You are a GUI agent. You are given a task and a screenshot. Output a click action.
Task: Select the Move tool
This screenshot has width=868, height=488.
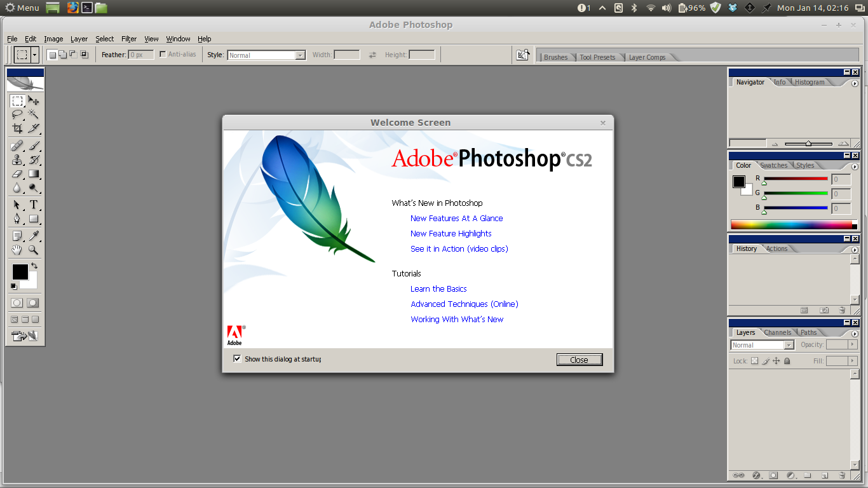pos(34,101)
